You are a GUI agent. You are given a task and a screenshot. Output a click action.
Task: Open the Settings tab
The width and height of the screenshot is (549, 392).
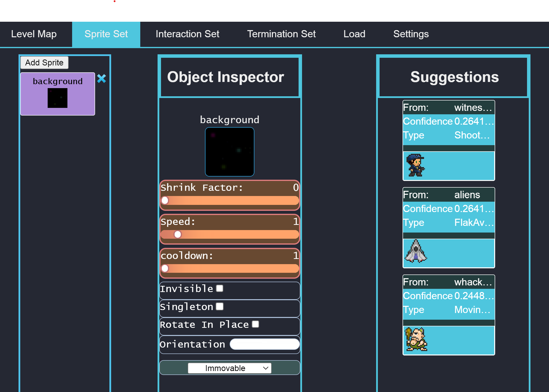(411, 34)
